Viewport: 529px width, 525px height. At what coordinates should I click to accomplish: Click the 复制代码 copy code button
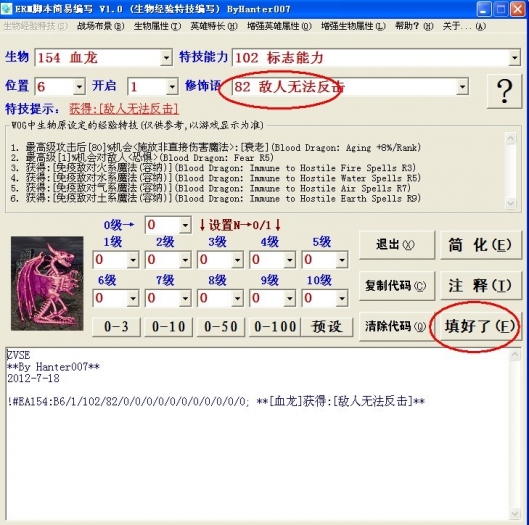pos(397,286)
